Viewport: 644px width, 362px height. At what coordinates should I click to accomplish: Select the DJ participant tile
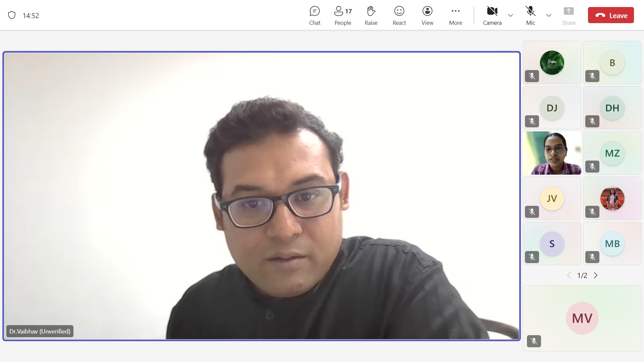point(552,108)
